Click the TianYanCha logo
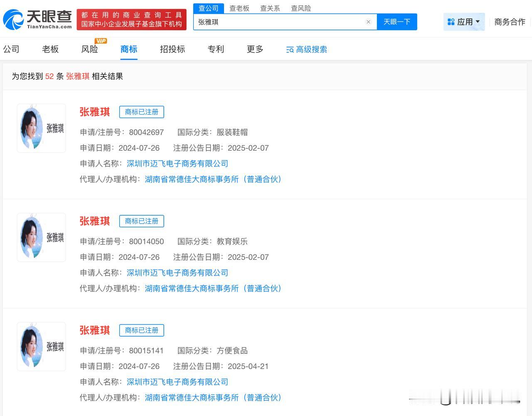Viewport: 532px width, 416px height. click(x=37, y=20)
